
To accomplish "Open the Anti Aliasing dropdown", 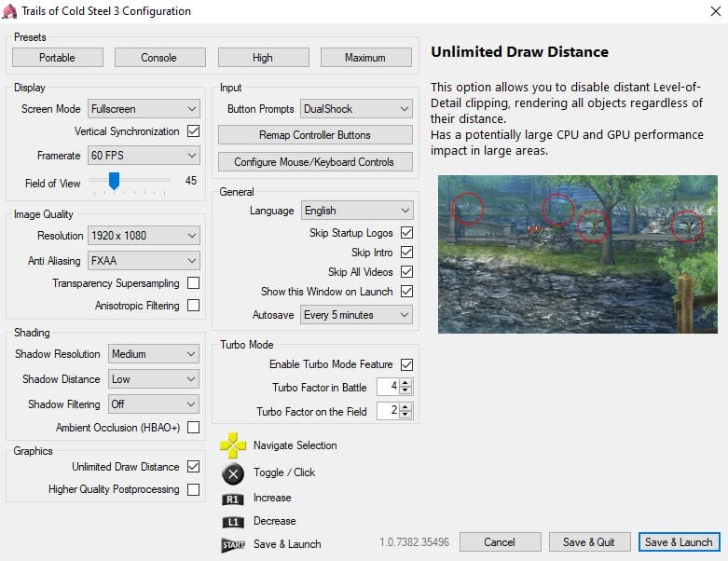I will (x=144, y=261).
